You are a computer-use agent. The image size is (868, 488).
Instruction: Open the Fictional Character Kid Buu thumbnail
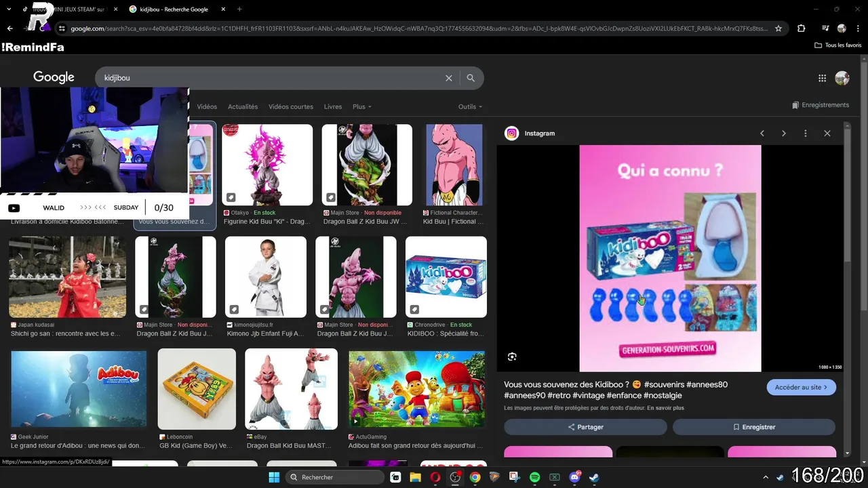coord(454,165)
